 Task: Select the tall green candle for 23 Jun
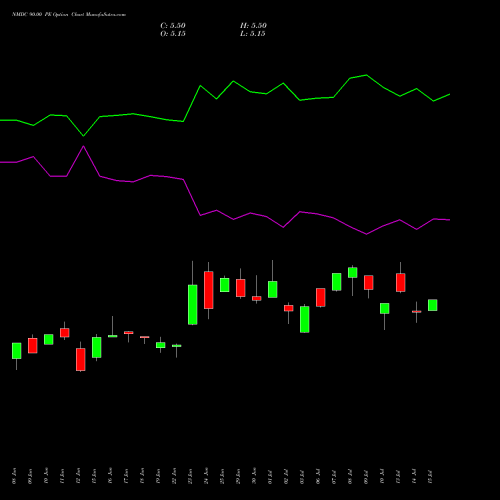coord(193,304)
